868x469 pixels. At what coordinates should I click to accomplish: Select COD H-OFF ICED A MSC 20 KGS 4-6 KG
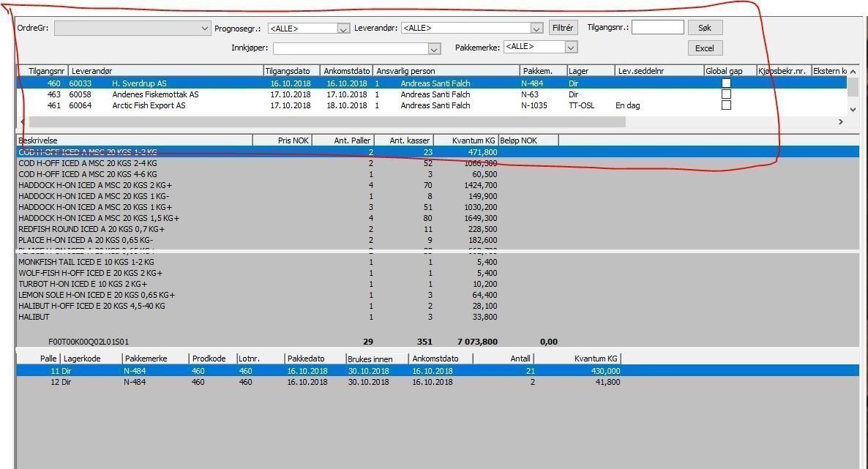[x=438, y=174]
